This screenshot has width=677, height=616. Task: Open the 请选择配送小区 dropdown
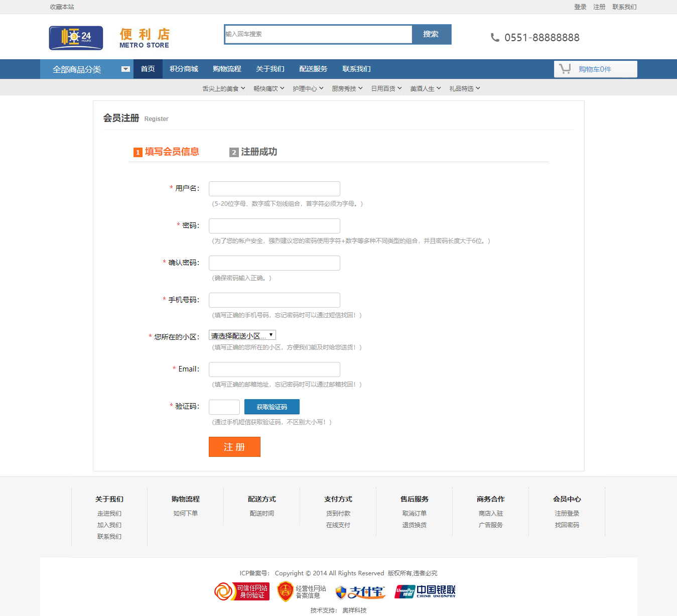pos(242,335)
